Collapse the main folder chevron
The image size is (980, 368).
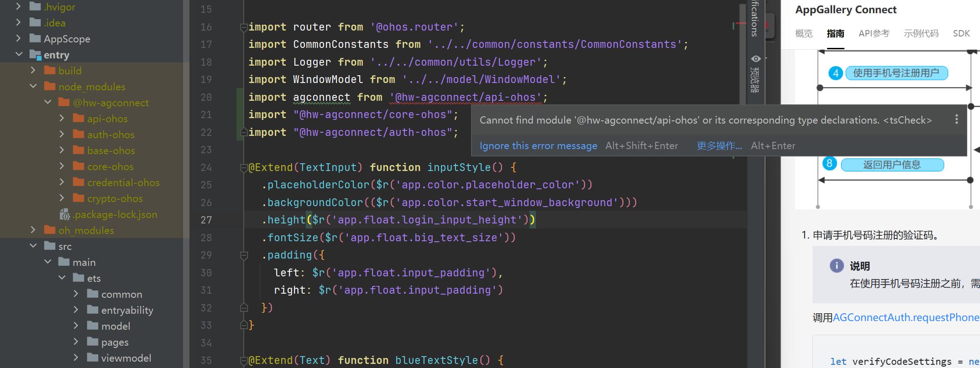[x=48, y=262]
